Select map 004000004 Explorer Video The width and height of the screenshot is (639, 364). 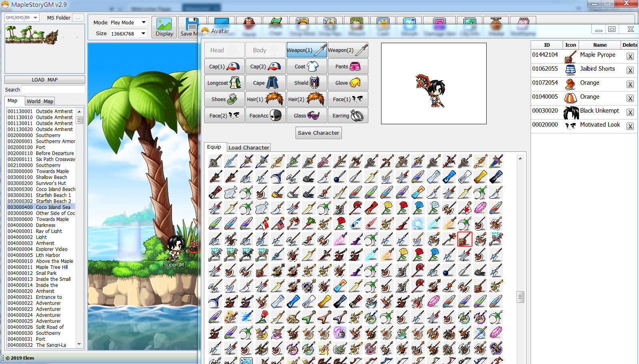(x=41, y=249)
